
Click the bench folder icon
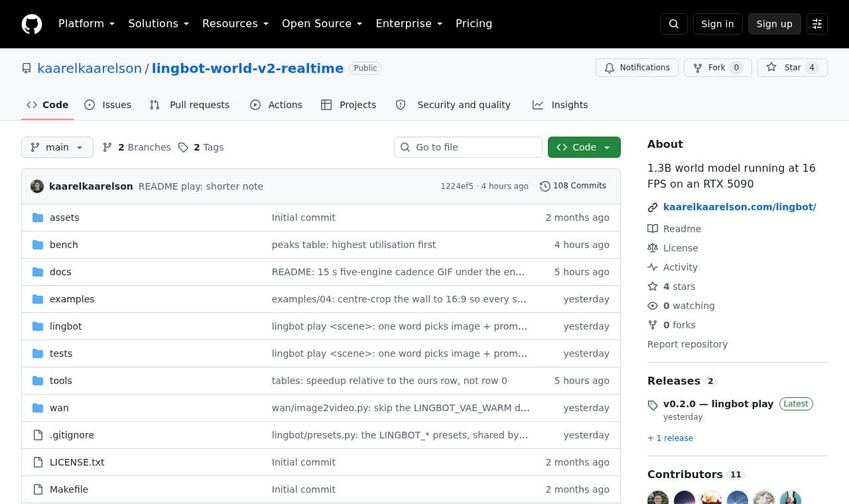pyautogui.click(x=38, y=245)
